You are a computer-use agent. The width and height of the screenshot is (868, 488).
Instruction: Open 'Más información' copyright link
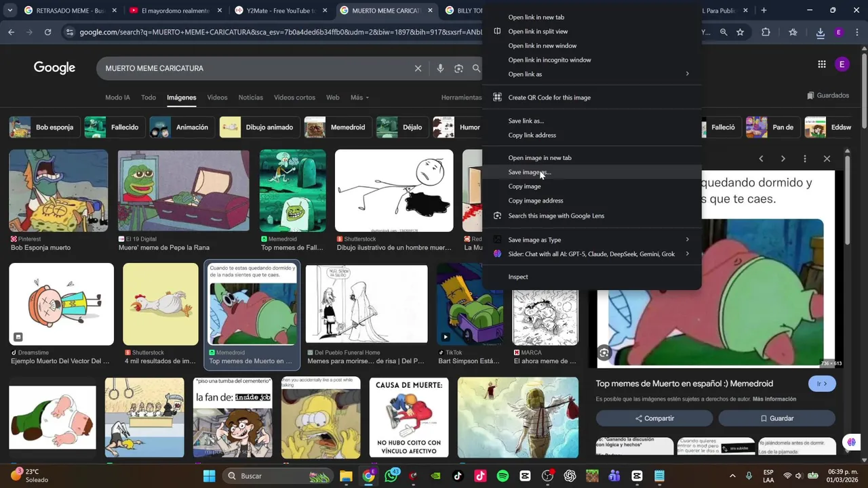tap(774, 399)
